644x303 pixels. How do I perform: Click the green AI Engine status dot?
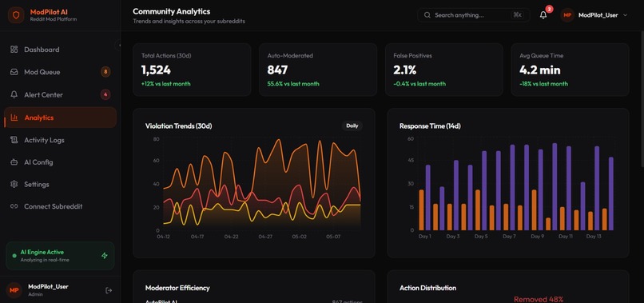tap(14, 256)
